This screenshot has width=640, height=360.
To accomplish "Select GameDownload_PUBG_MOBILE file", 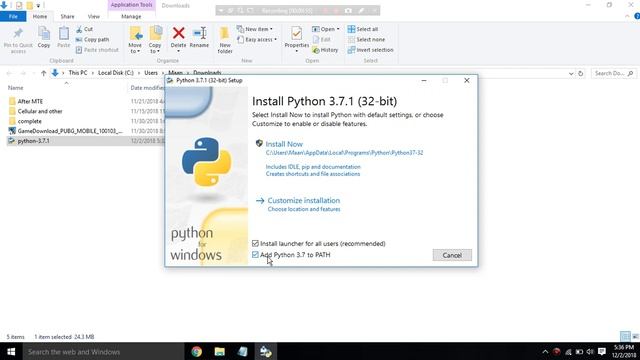I will coord(69,131).
